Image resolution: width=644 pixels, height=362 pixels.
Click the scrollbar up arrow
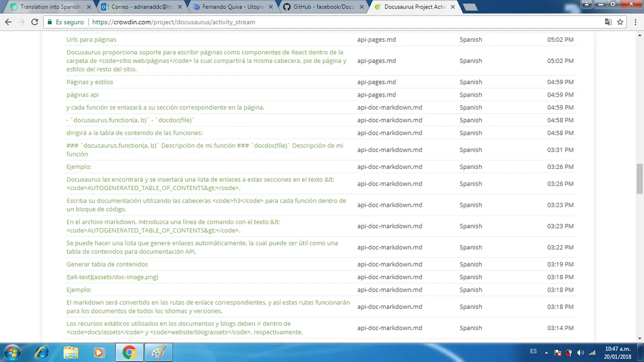639,35
